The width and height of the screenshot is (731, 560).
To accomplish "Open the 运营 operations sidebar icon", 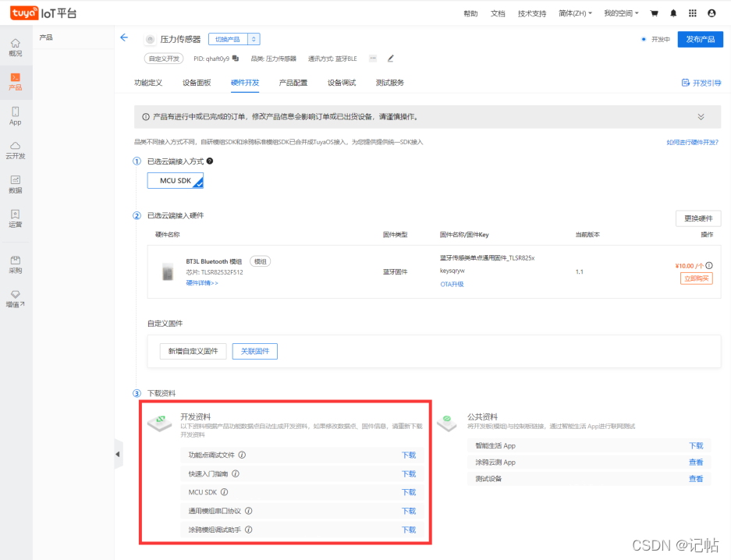I will point(16,218).
